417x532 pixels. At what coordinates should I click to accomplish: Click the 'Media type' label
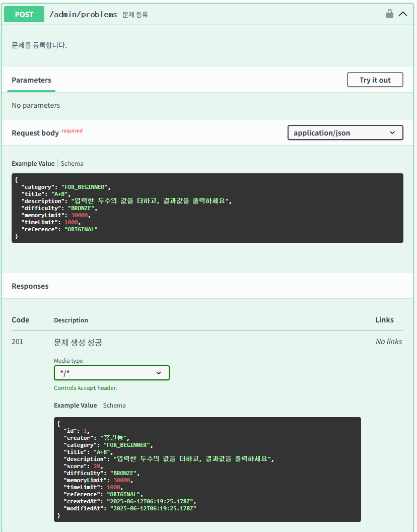[68, 361]
